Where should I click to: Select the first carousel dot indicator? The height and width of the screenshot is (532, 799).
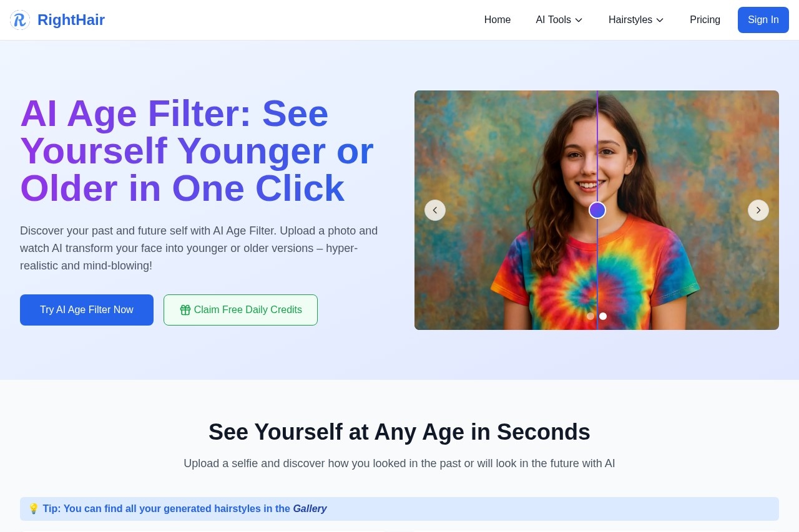tap(591, 316)
